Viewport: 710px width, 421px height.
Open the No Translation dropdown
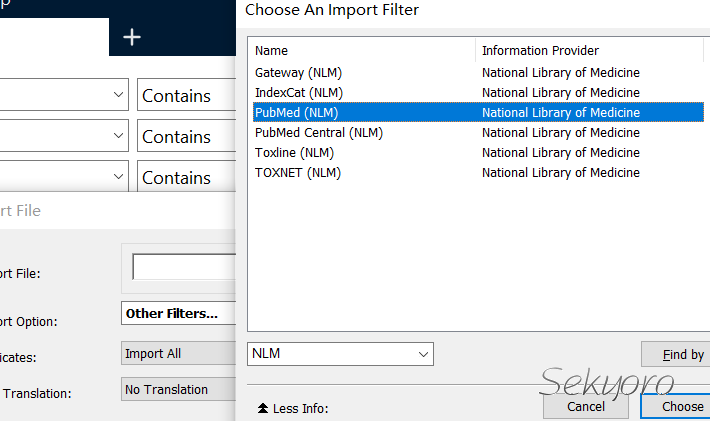(x=178, y=390)
